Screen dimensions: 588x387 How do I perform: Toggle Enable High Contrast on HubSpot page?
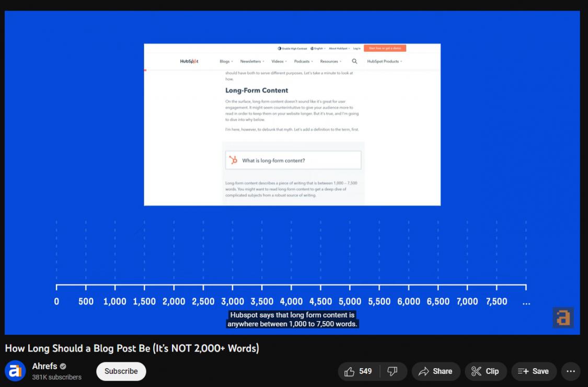pyautogui.click(x=292, y=49)
